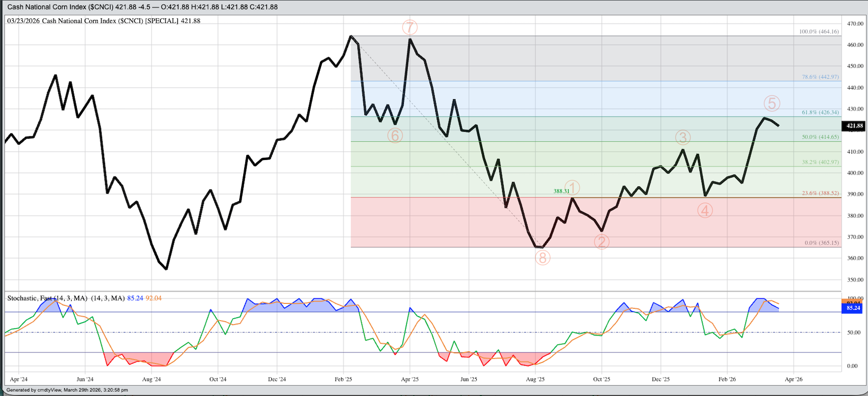This screenshot has width=868, height=396.
Task: Click the Aug '25 date on the time axis
Action: click(535, 379)
